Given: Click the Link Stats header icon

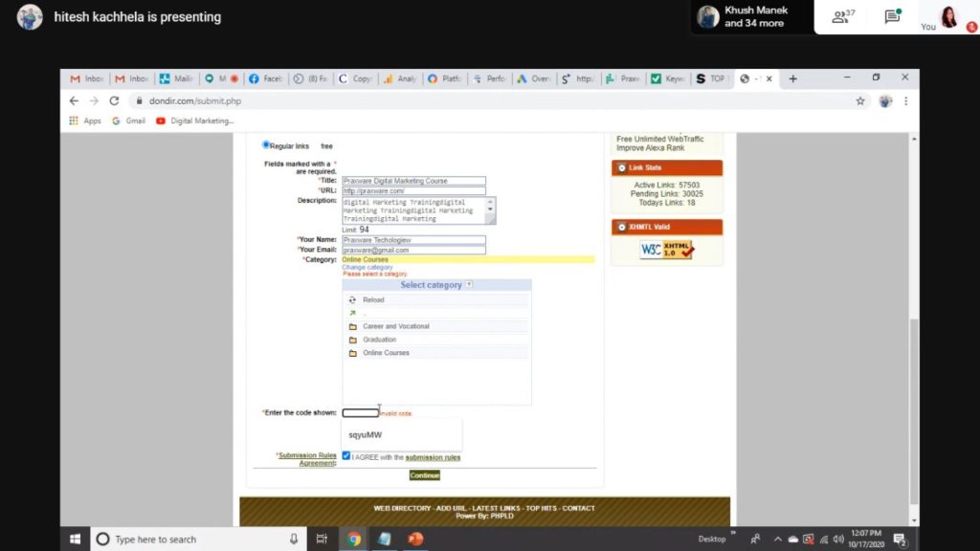Looking at the screenshot, I should [621, 167].
